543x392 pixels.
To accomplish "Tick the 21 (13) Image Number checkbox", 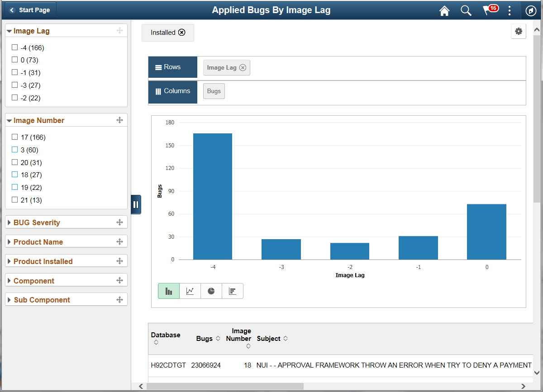I will (14, 200).
